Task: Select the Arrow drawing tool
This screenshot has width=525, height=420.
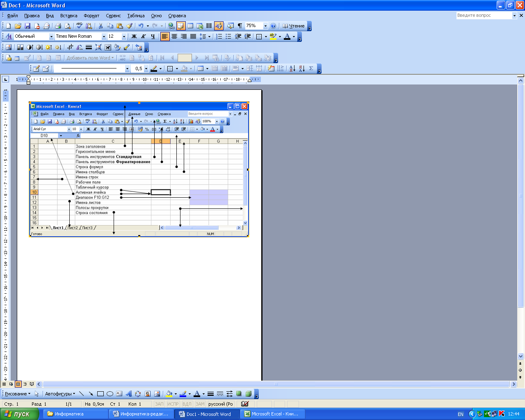Action: [91, 394]
